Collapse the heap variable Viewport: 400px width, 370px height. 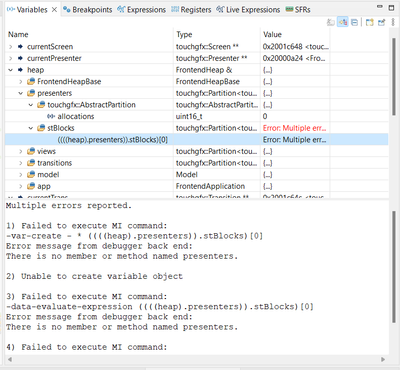click(x=11, y=70)
